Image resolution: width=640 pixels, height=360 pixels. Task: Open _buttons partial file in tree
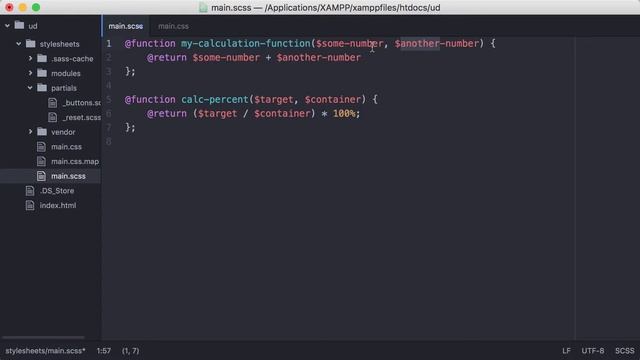pos(82,103)
